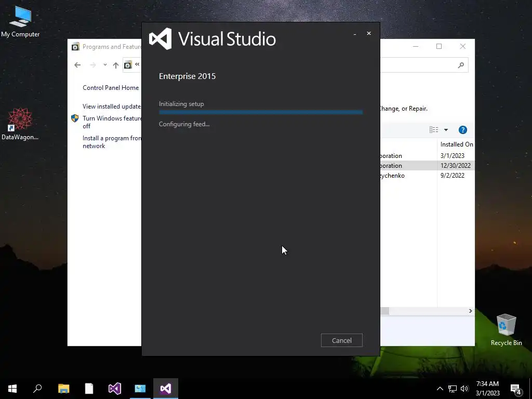
Task: Click the horizontal scrollbar right arrow
Action: point(470,311)
